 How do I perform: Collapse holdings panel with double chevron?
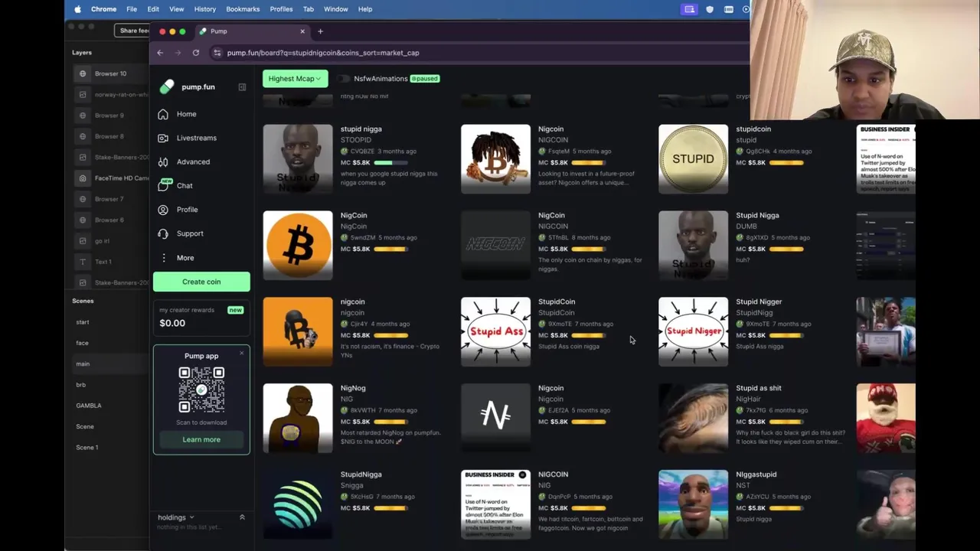(x=242, y=517)
